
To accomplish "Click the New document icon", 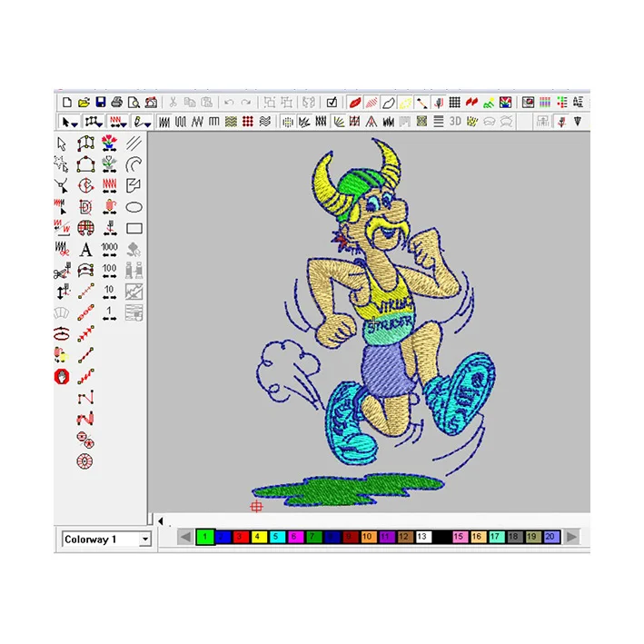I will tap(67, 102).
